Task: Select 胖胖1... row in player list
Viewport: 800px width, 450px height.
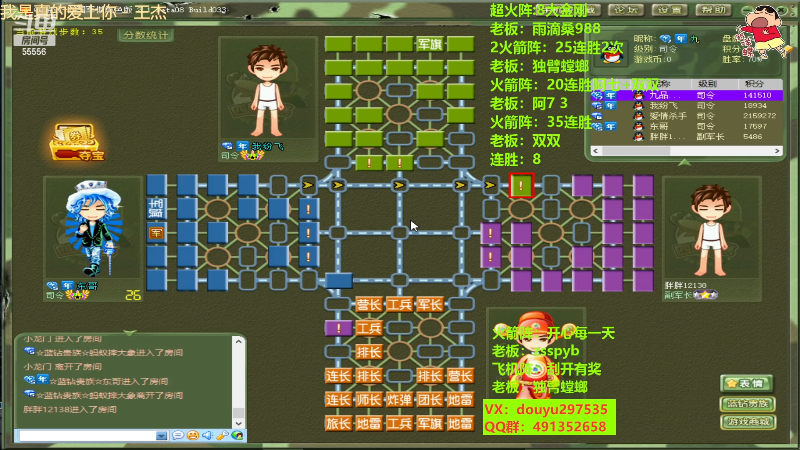Action: [x=686, y=136]
